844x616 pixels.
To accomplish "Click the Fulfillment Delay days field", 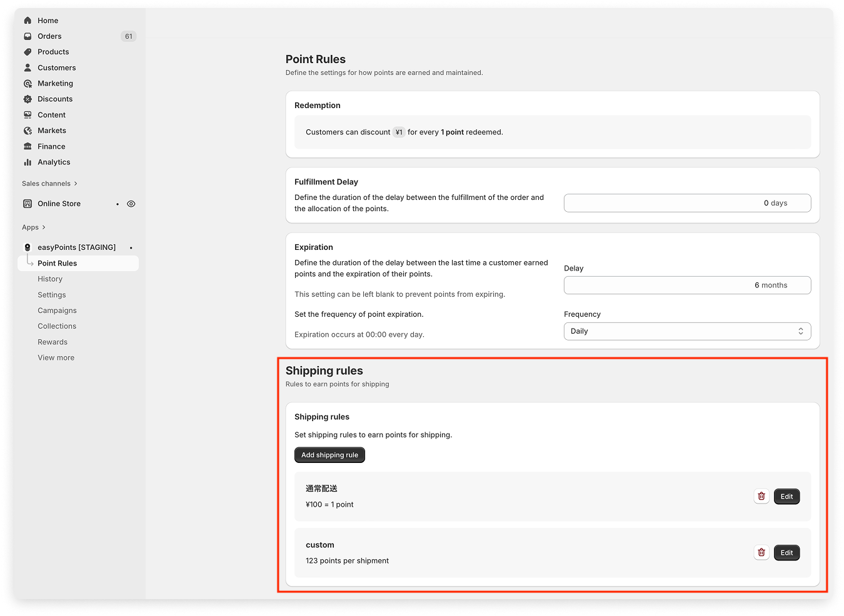I will (x=687, y=203).
